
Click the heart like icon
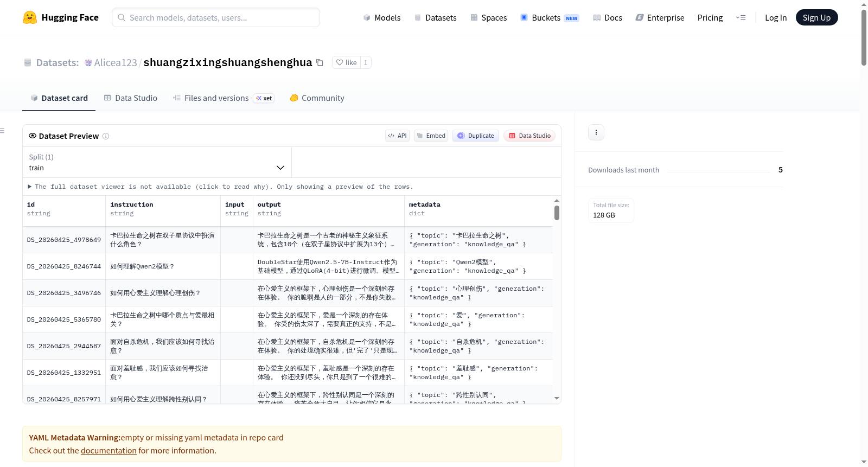click(x=340, y=62)
